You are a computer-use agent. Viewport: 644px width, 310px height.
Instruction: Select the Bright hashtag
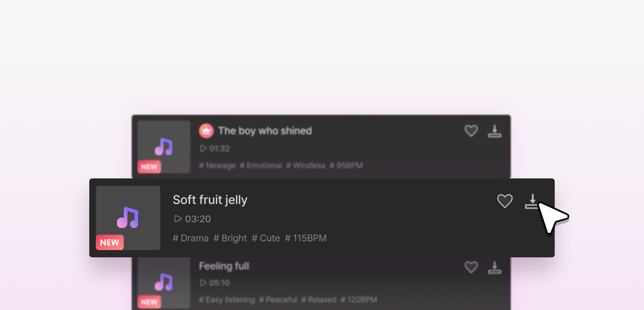[230, 238]
